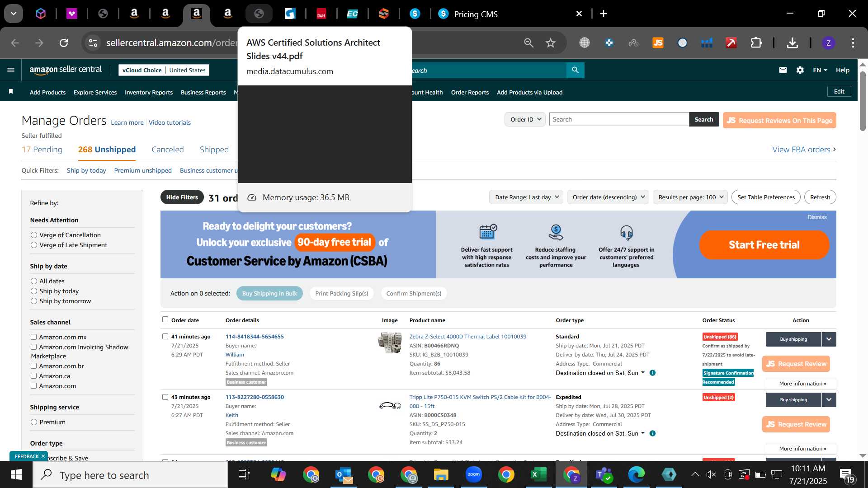Click View FBA orders link
This screenshot has height=488, width=868.
click(x=804, y=150)
